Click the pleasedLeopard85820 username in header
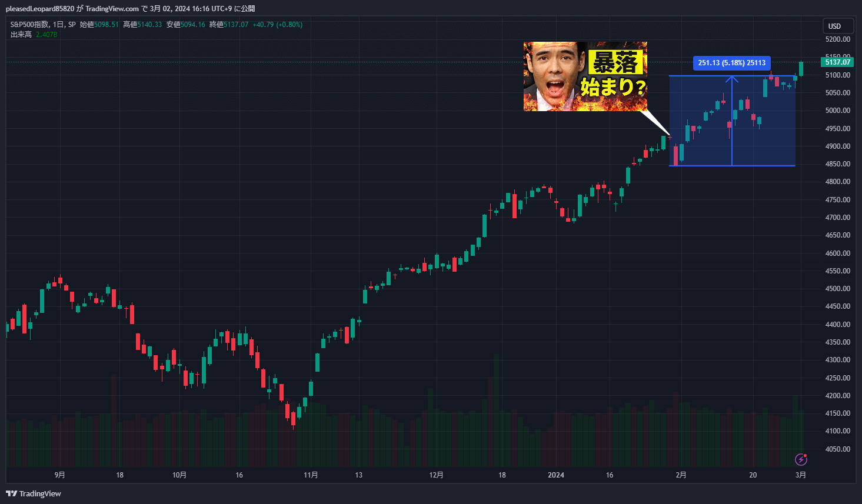 click(x=40, y=9)
